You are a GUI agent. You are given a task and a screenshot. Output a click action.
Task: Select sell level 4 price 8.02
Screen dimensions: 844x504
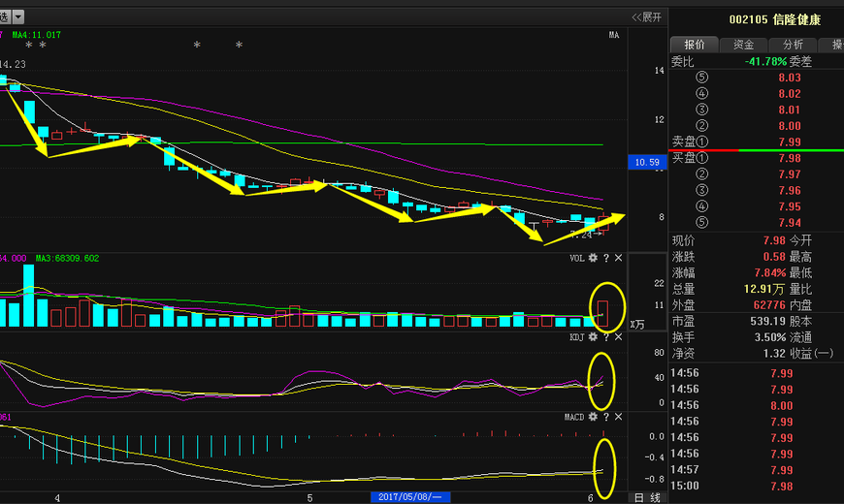click(790, 94)
